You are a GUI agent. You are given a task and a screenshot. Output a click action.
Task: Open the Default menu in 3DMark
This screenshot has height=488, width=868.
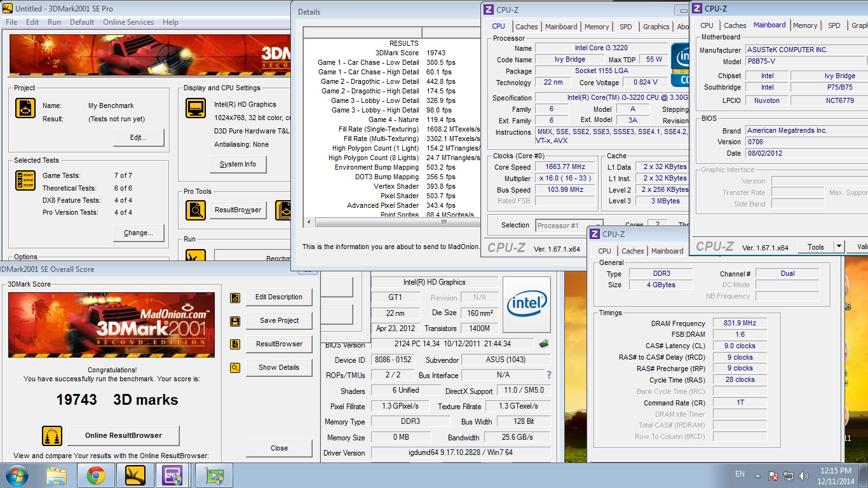coord(82,22)
